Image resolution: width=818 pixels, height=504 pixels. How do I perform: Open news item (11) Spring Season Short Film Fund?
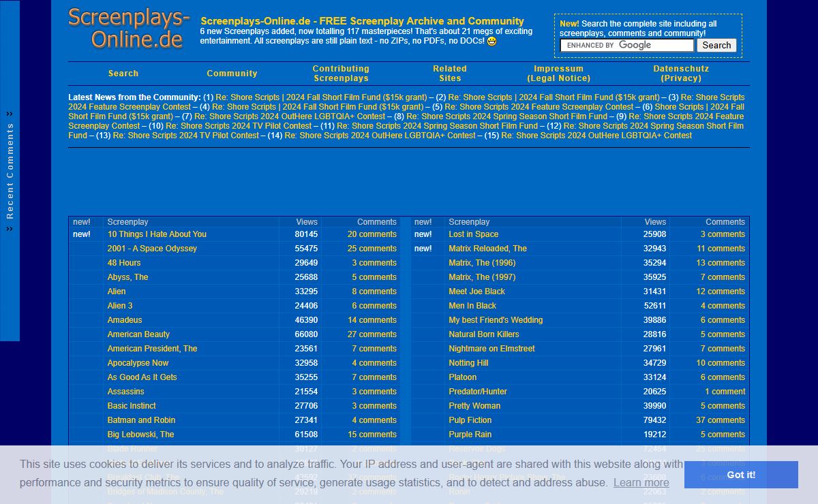[x=437, y=126]
